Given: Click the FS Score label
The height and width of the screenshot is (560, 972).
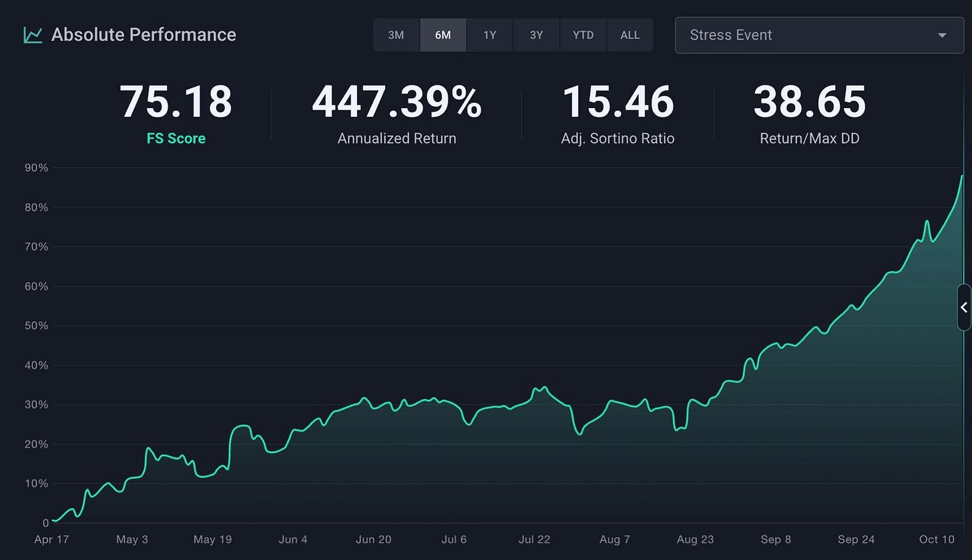Looking at the screenshot, I should (x=176, y=139).
